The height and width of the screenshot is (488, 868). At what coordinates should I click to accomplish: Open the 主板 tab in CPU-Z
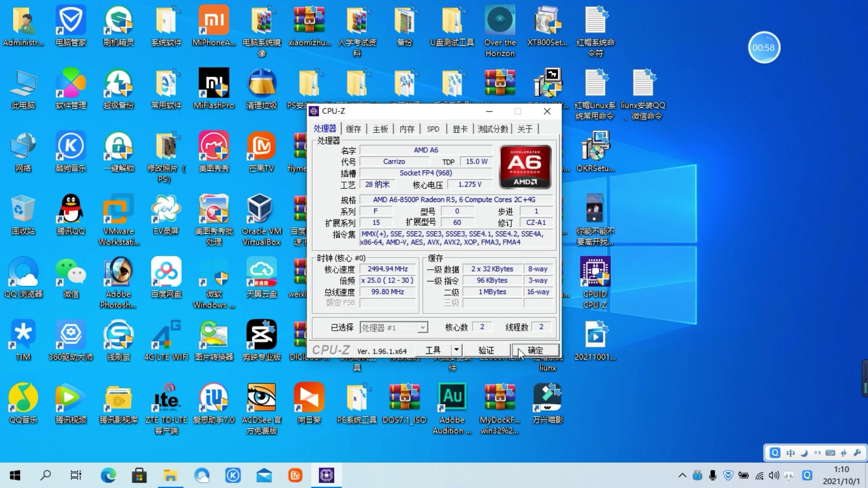[x=380, y=129]
